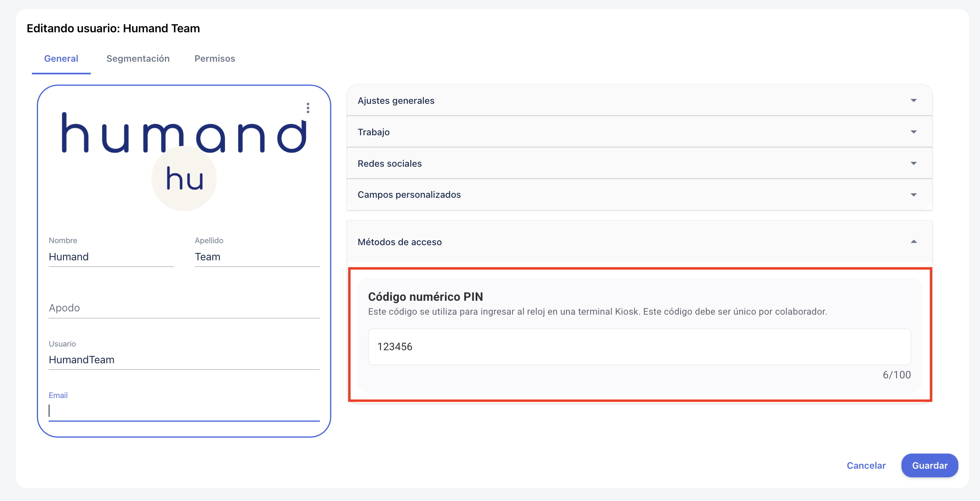Expand the Campos personalizados section arrow

point(913,195)
